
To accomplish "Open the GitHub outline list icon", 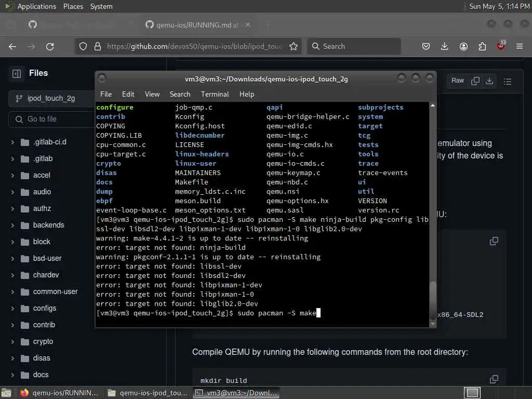I will tap(508, 82).
